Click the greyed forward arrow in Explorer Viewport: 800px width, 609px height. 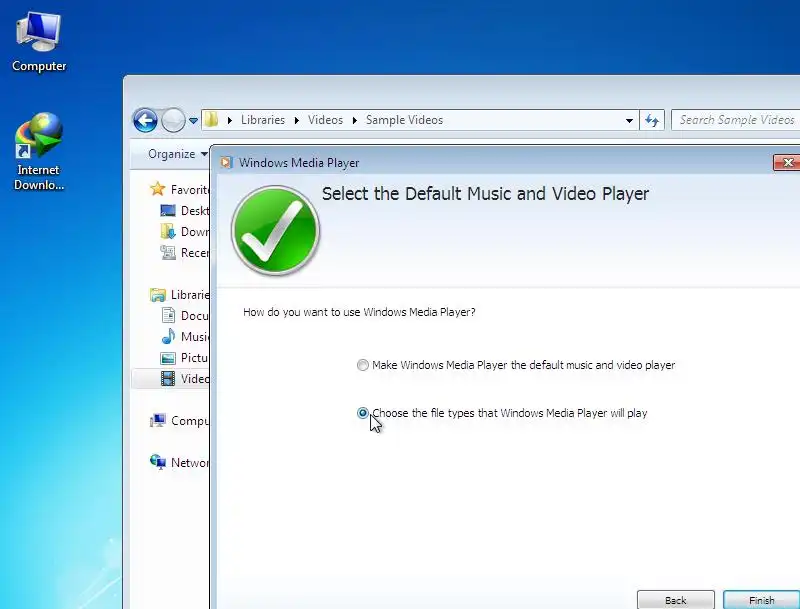pos(173,121)
